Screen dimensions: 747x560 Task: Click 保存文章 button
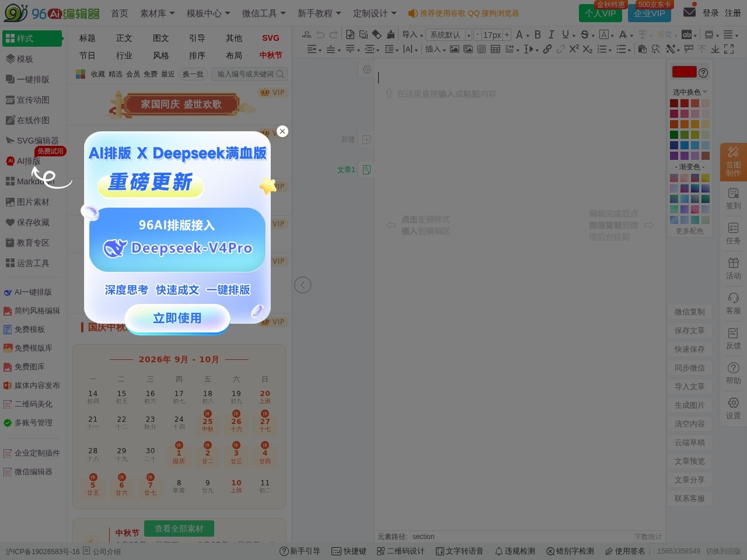(x=690, y=331)
